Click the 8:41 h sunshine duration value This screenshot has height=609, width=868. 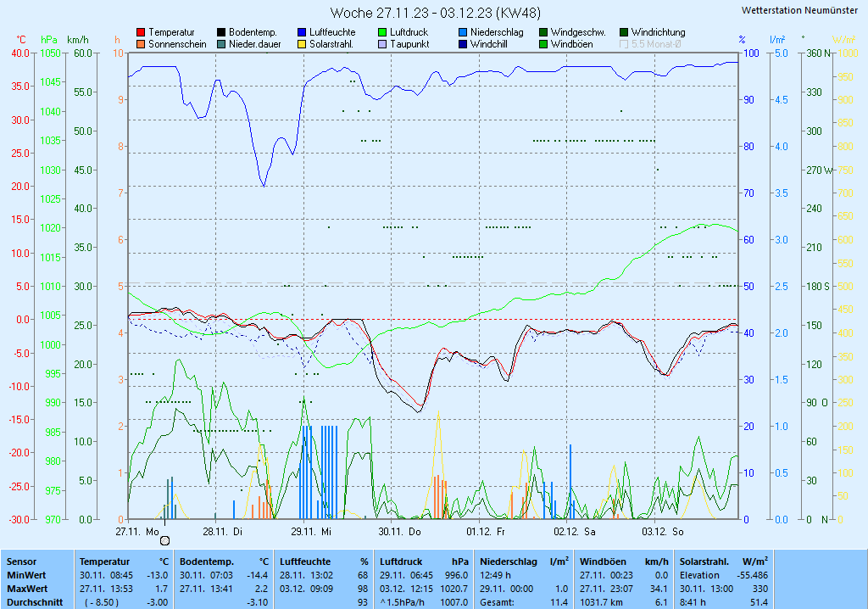tap(693, 602)
